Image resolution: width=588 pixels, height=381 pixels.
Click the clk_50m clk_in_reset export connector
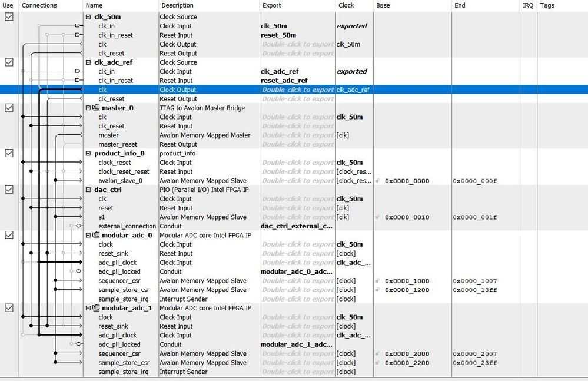click(x=79, y=35)
